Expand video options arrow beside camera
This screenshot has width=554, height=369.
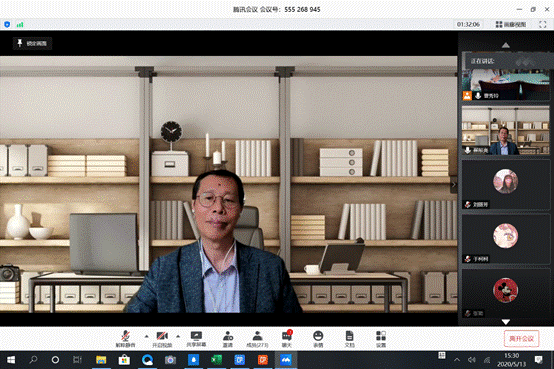[178, 336]
